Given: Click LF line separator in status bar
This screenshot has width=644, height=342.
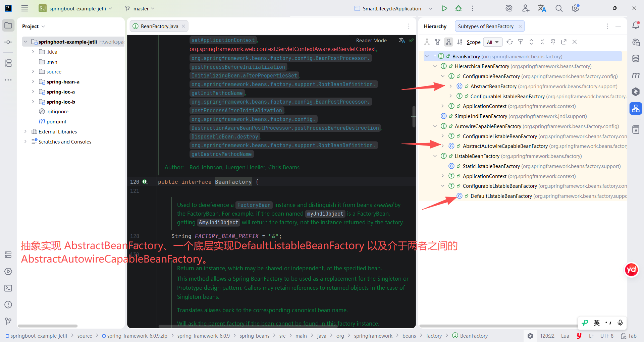Looking at the screenshot, I should tap(591, 336).
